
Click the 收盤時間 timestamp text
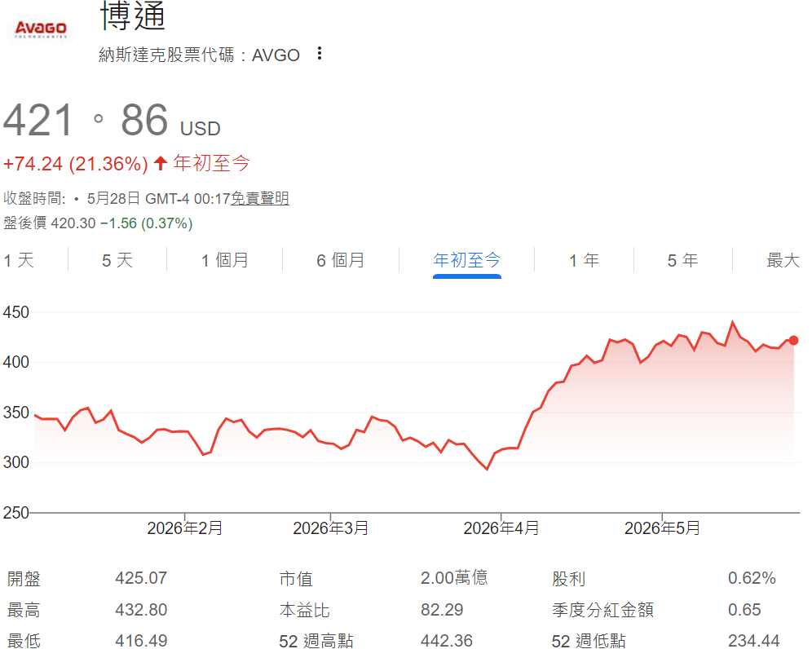click(117, 198)
